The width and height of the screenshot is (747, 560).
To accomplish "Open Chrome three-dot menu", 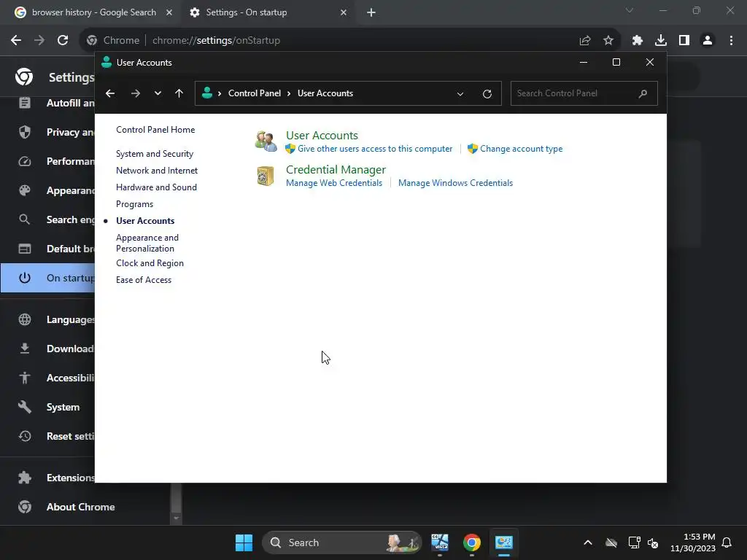I will point(731,41).
